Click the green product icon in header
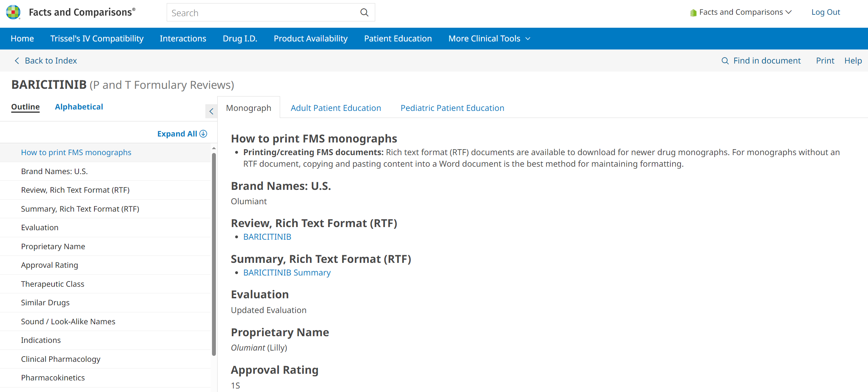This screenshot has width=868, height=392. [x=693, y=13]
